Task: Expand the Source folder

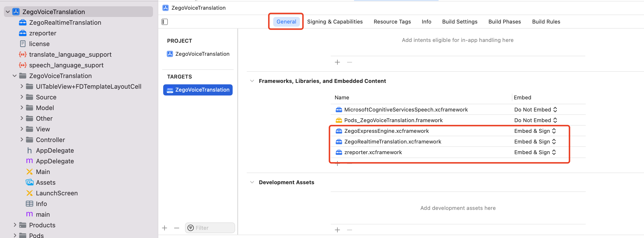Action: point(22,97)
